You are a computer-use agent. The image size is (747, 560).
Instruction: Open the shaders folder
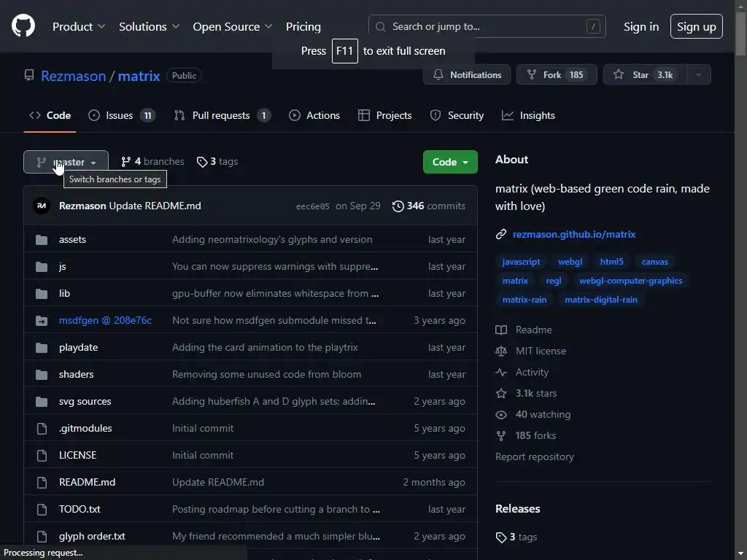(76, 374)
